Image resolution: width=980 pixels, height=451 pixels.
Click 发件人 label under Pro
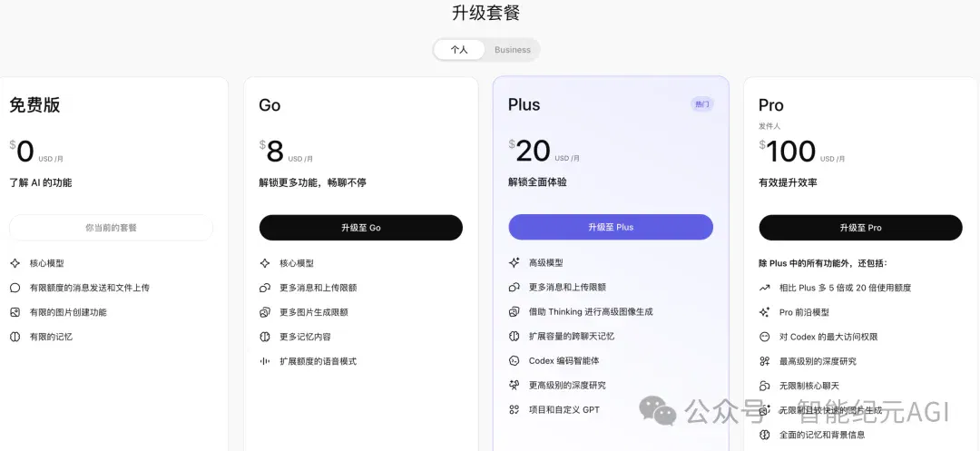(x=769, y=126)
